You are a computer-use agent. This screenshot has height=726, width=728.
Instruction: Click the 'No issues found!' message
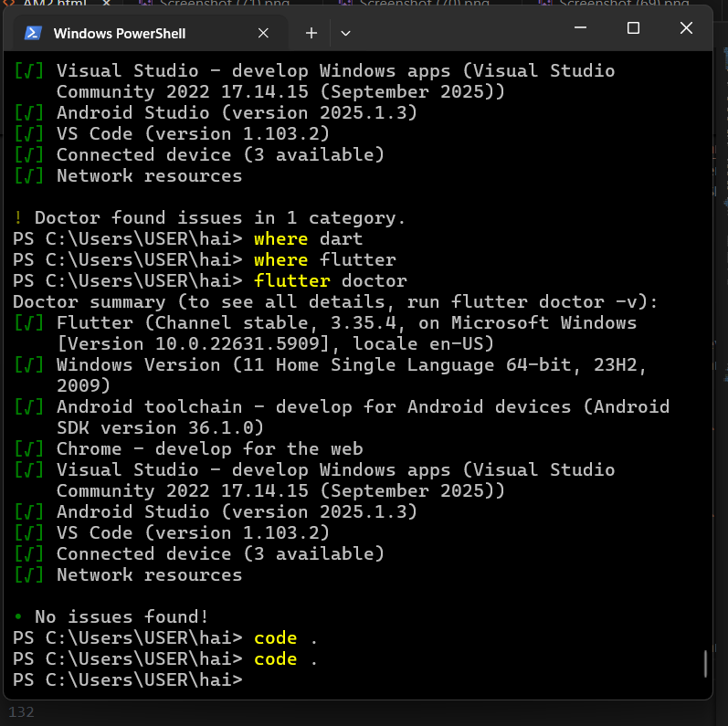coord(121,616)
